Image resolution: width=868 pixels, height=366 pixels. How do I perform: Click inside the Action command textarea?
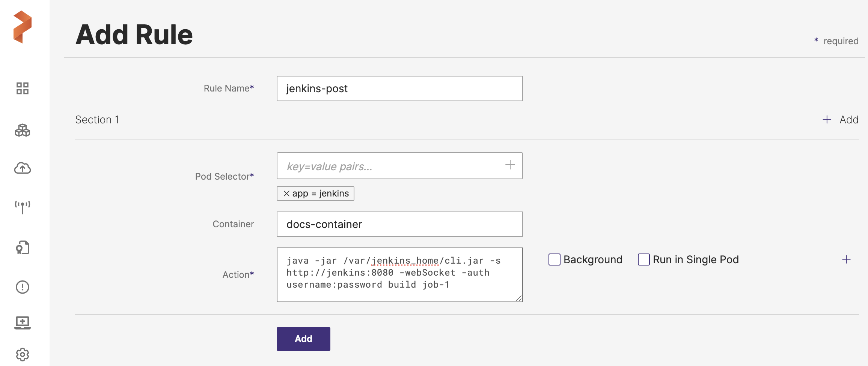tap(399, 274)
